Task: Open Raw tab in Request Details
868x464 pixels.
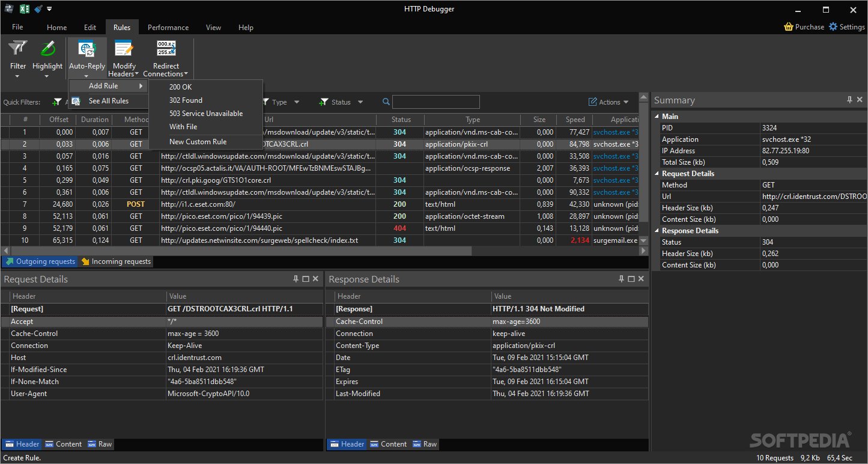Action: (100, 444)
